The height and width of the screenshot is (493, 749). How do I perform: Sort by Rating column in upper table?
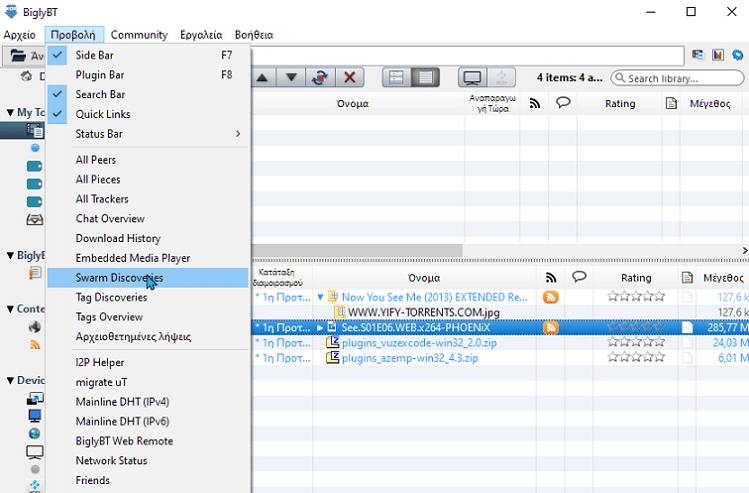pyautogui.click(x=620, y=104)
